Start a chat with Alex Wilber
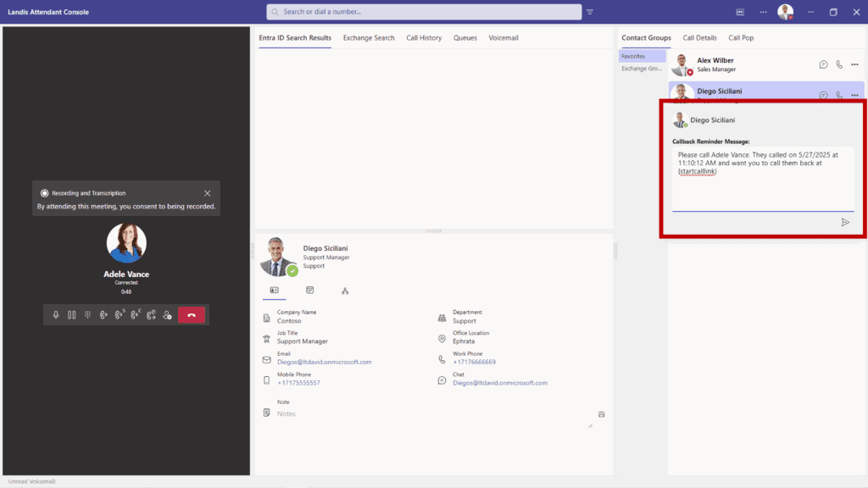 pos(823,64)
